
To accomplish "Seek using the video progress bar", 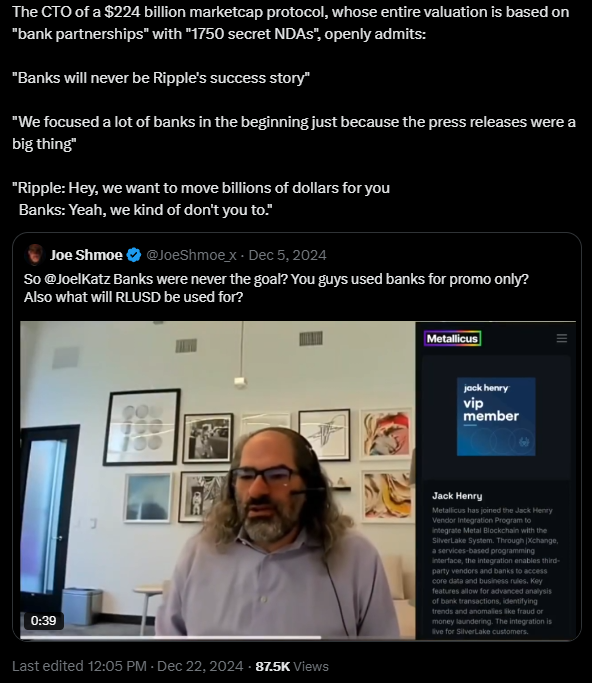I will (298, 637).
